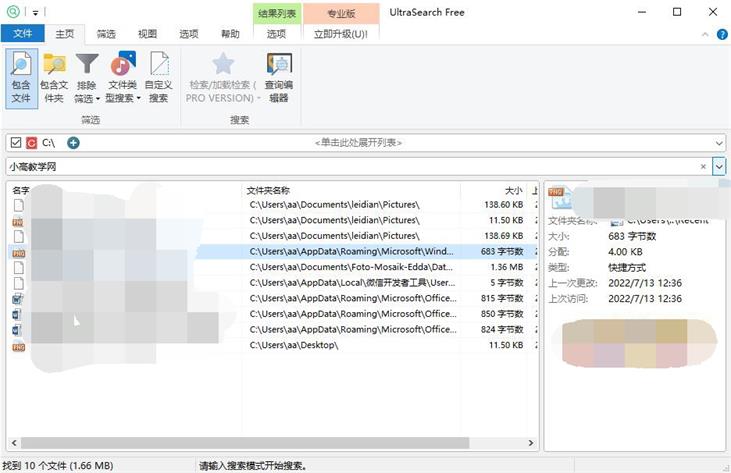Select the row with size 1.36 MB

[x=273, y=267]
